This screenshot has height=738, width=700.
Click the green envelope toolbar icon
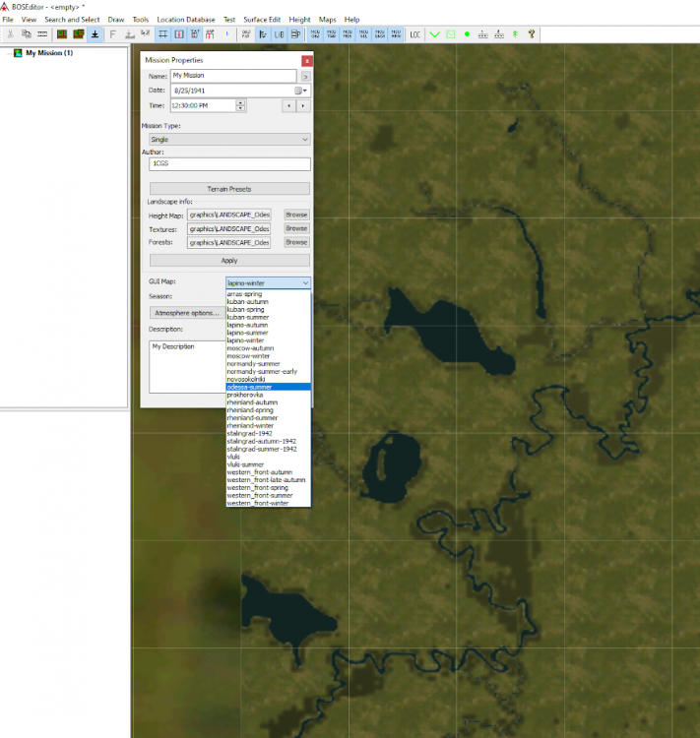point(451,34)
